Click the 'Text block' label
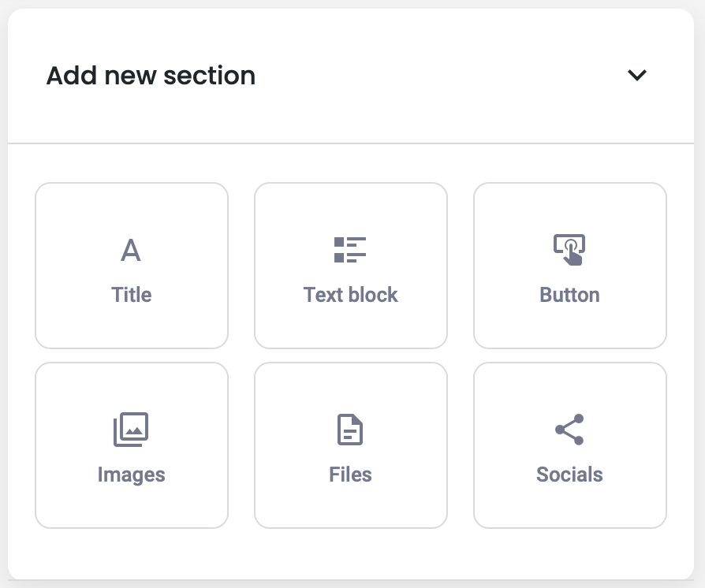The height and width of the screenshot is (588, 705). point(350,295)
